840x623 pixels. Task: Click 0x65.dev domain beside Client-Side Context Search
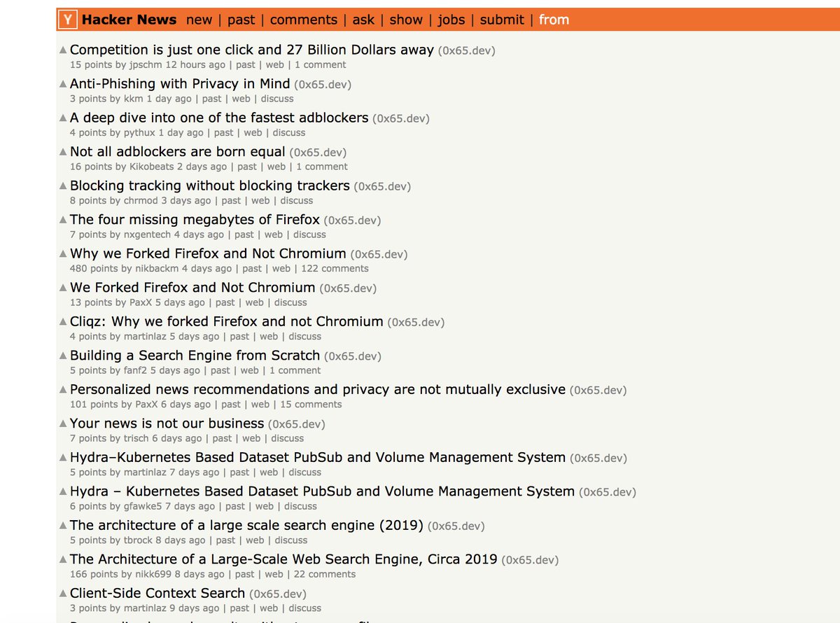(279, 594)
